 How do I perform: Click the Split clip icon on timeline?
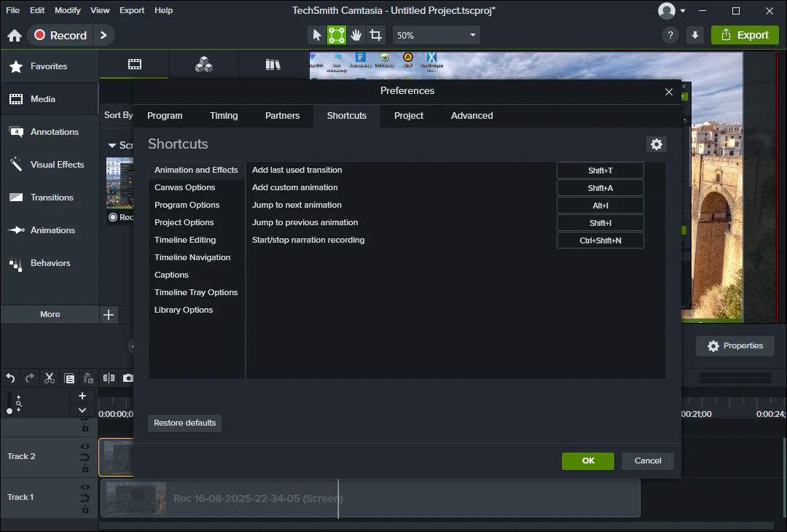tap(109, 378)
